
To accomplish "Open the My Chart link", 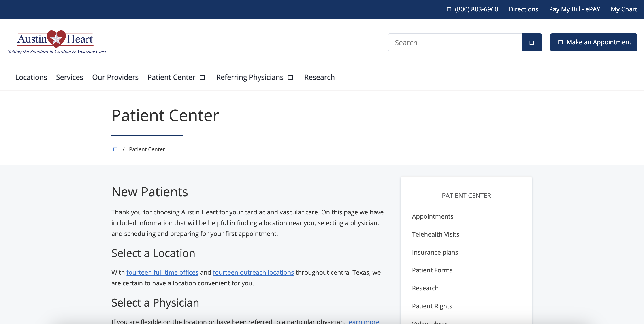I will pyautogui.click(x=624, y=9).
